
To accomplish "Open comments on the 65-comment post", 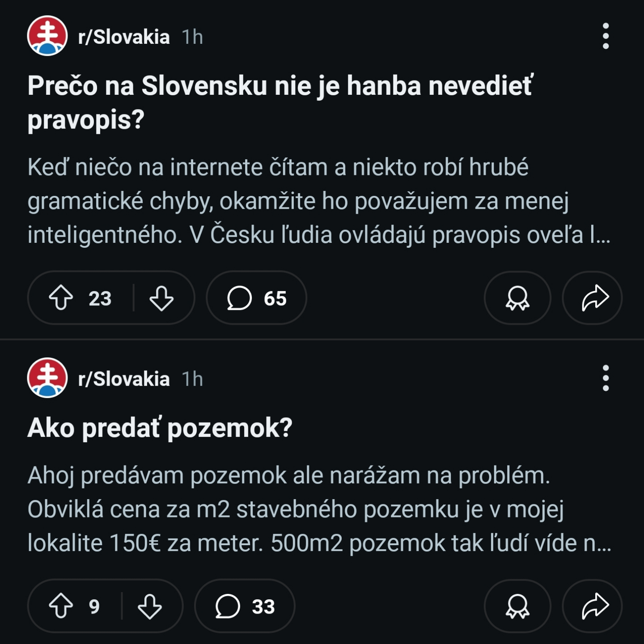I will click(x=256, y=298).
